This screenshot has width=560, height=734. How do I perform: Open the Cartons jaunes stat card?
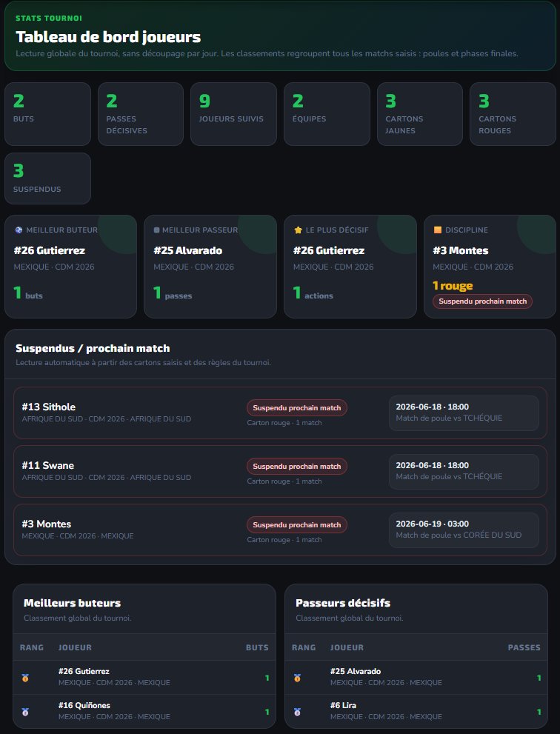tap(420, 114)
